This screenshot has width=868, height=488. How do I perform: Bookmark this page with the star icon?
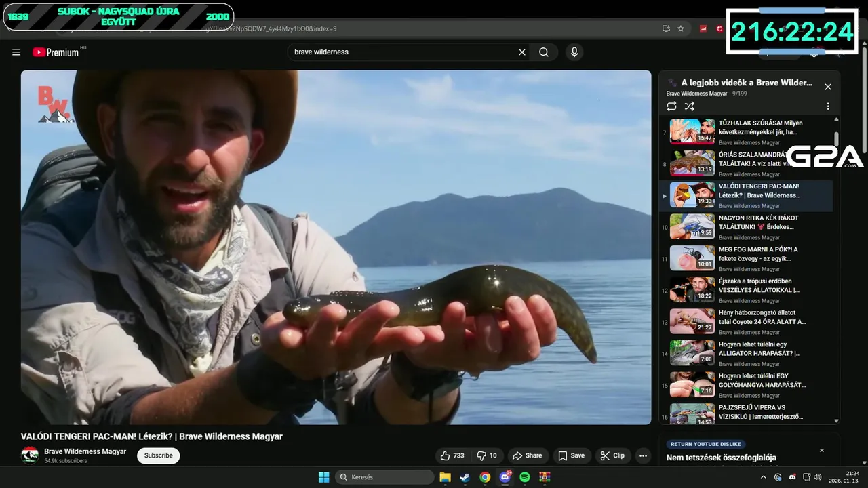(681, 28)
